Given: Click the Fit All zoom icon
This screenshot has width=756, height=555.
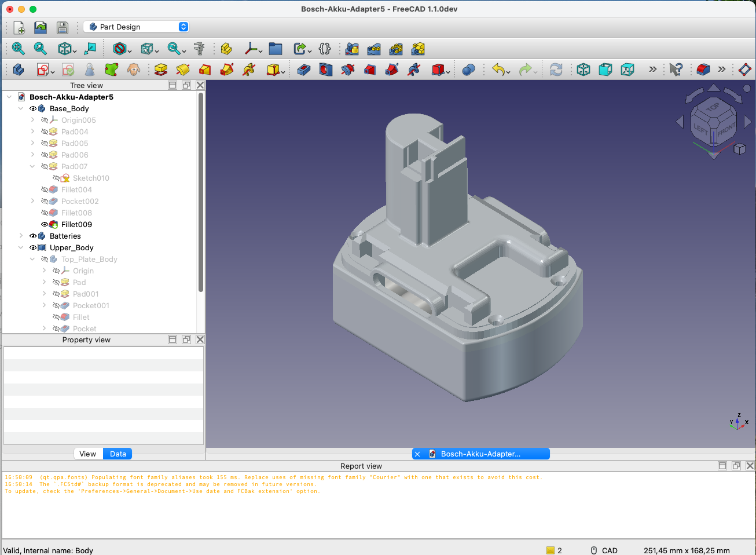Looking at the screenshot, I should click(x=18, y=49).
